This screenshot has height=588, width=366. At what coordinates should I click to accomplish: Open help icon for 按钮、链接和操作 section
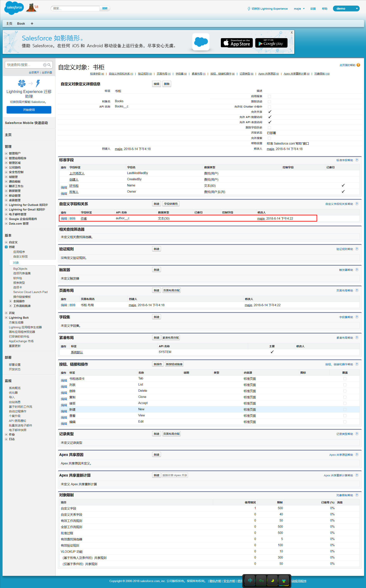[357, 364]
